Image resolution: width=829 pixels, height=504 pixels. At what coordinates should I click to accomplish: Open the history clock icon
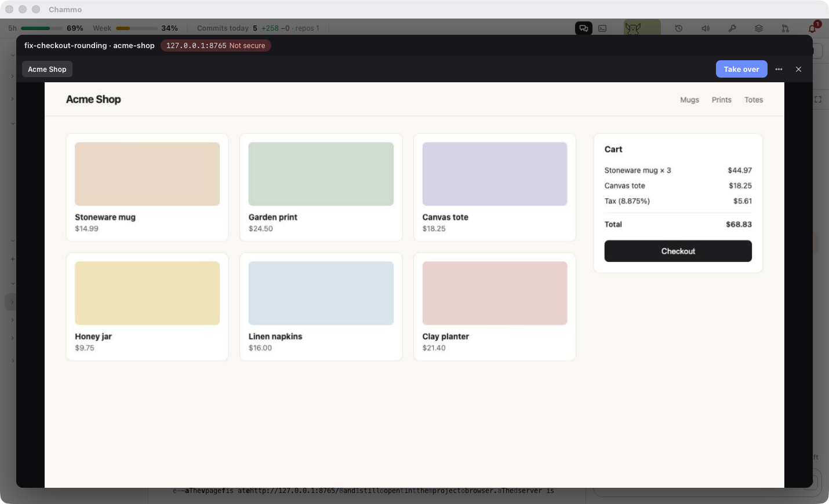679,28
